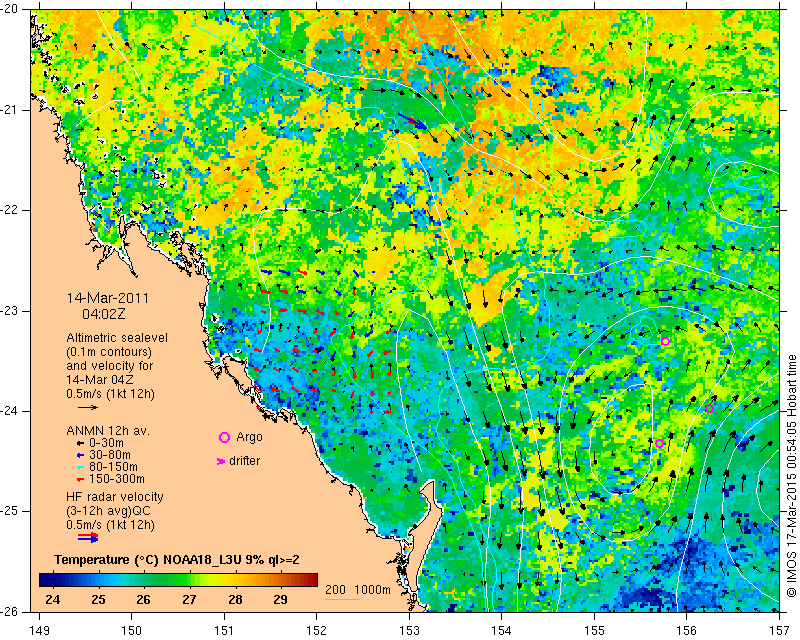Click the longitude axis label 149
The height and width of the screenshot is (640, 800).
point(40,631)
